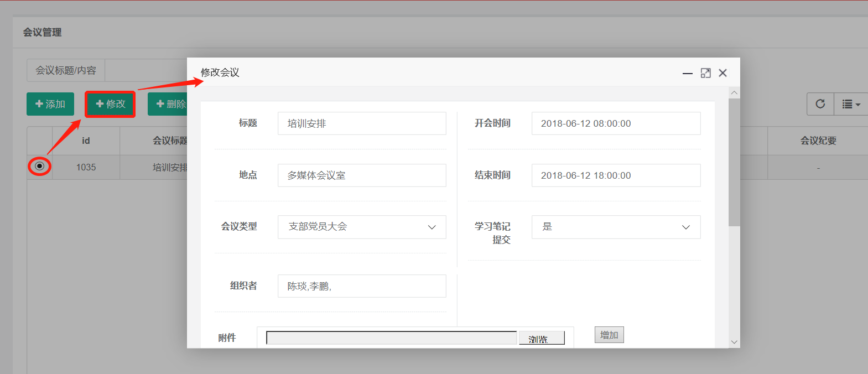Click the dialog scrollbar down arrow
The width and height of the screenshot is (868, 374).
point(734,342)
